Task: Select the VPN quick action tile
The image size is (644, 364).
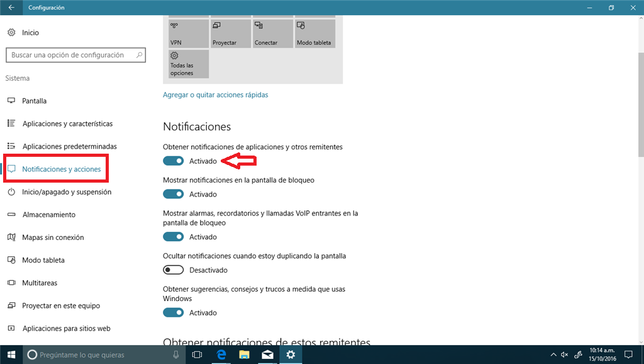Action: click(189, 33)
